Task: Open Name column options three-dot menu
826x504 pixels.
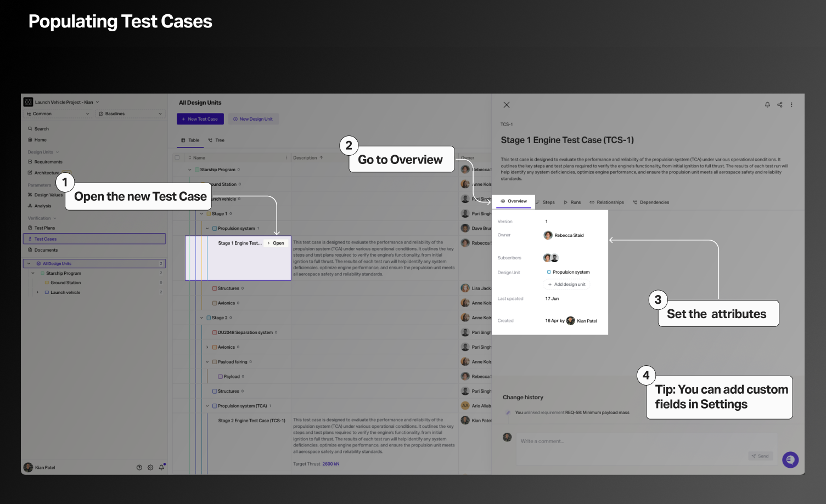Action: pyautogui.click(x=286, y=157)
